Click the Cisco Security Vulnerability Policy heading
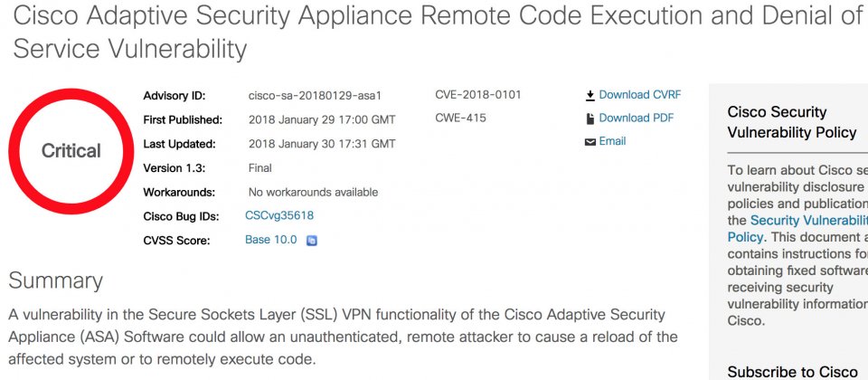The image size is (868, 380). pos(792,122)
